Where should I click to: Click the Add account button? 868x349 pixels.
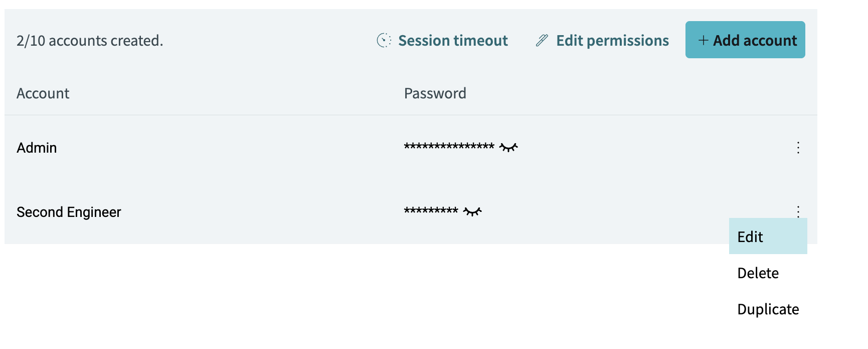(x=745, y=40)
